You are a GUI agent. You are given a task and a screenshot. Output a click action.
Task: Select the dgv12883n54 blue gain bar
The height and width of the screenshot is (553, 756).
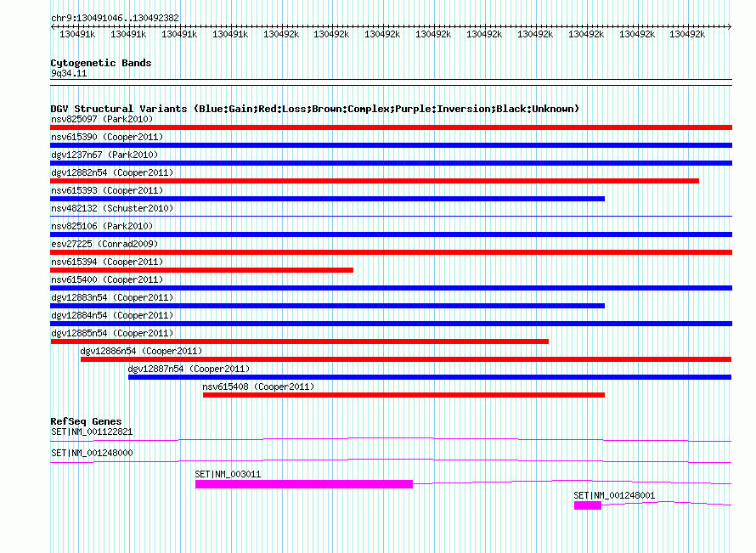(327, 306)
